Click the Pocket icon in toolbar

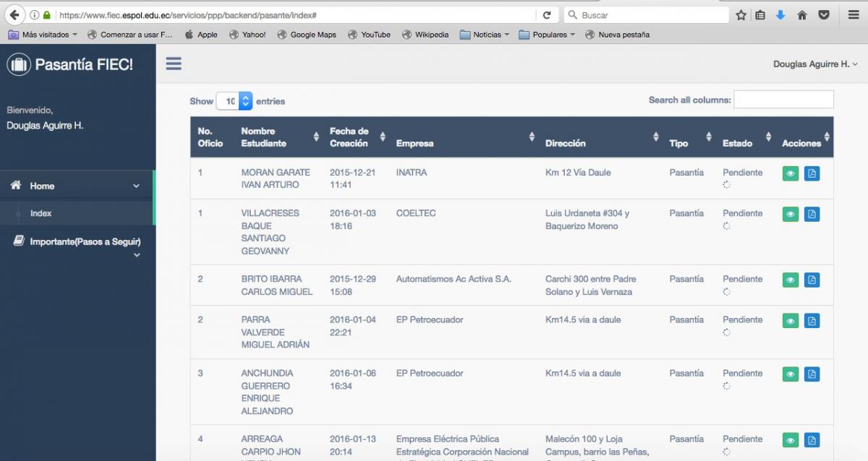(823, 14)
